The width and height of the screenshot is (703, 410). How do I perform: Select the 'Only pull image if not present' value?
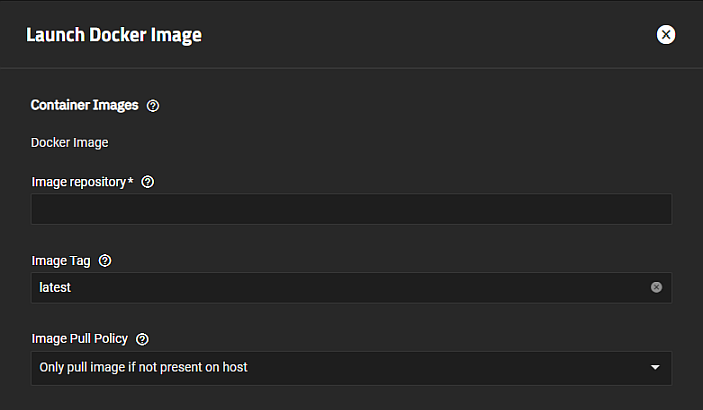coord(143,367)
